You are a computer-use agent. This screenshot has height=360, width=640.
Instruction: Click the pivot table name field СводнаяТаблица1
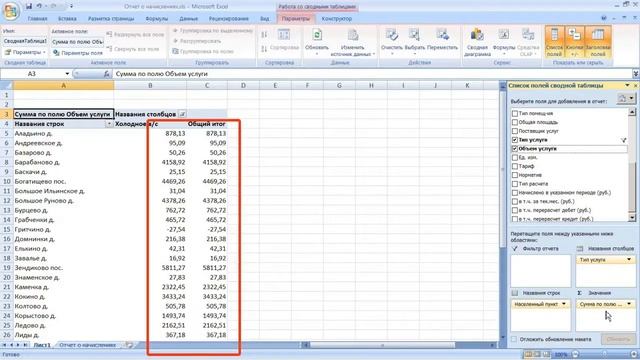click(x=24, y=42)
